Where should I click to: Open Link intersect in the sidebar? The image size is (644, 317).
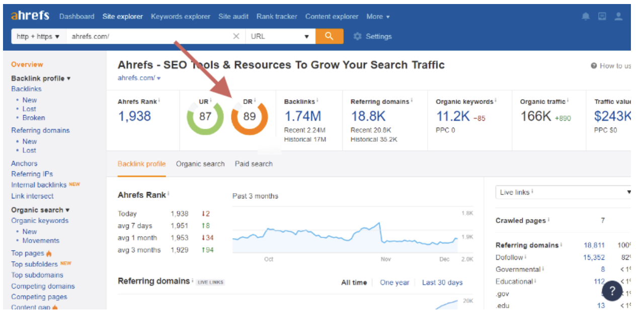pos(32,196)
